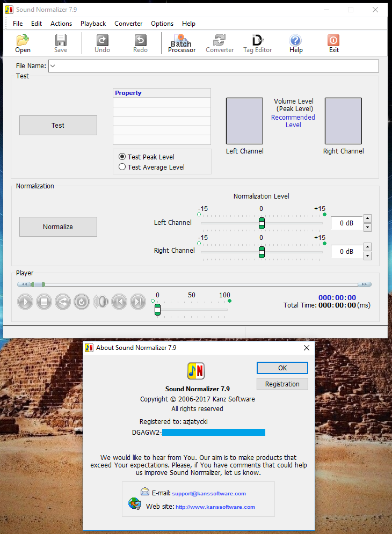The width and height of the screenshot is (392, 534).
Task: Decrease Left Channel dB value
Action: 367,228
